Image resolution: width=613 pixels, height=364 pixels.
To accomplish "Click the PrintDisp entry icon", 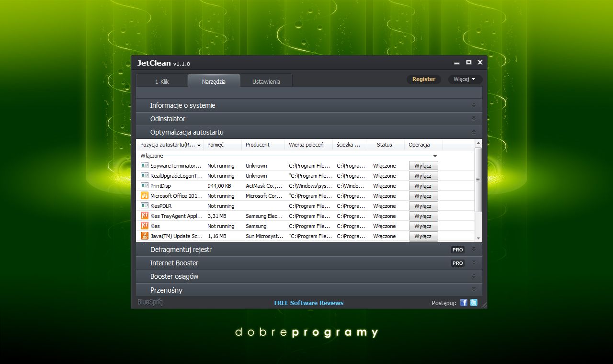I will (x=145, y=185).
